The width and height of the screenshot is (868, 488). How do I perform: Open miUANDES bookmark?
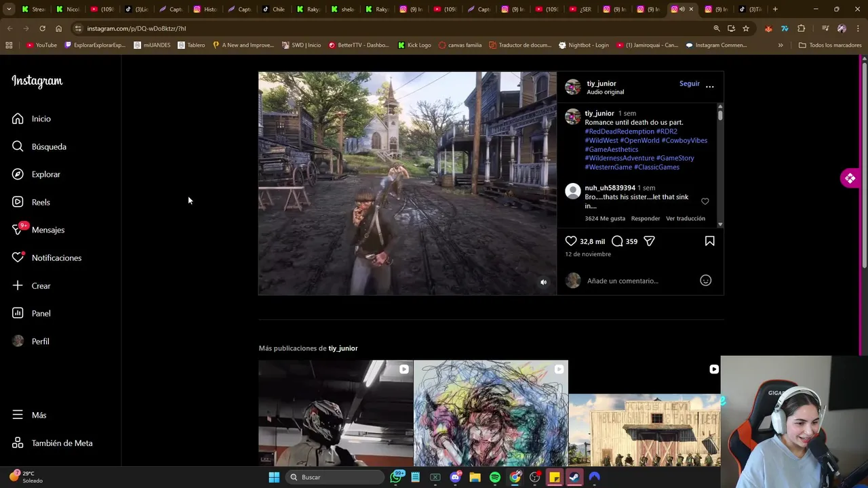point(152,45)
